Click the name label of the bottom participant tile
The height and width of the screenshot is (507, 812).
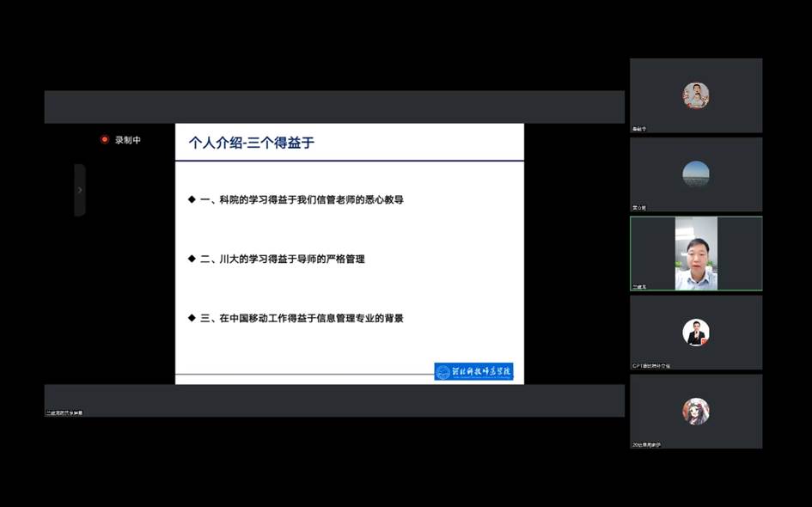(647, 444)
